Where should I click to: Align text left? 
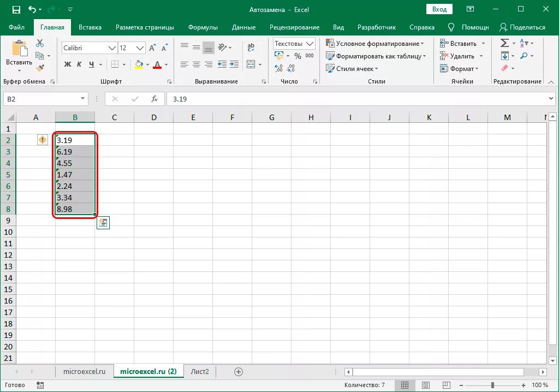click(x=185, y=64)
